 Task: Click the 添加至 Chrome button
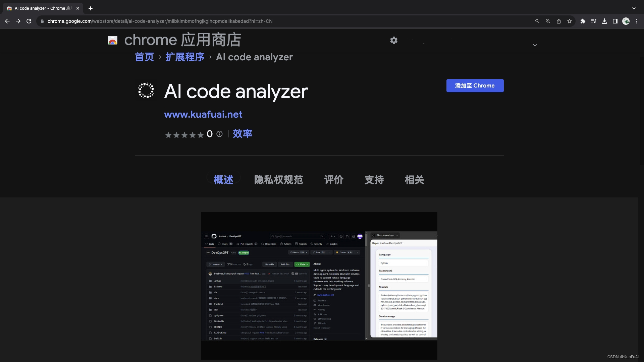tap(475, 86)
